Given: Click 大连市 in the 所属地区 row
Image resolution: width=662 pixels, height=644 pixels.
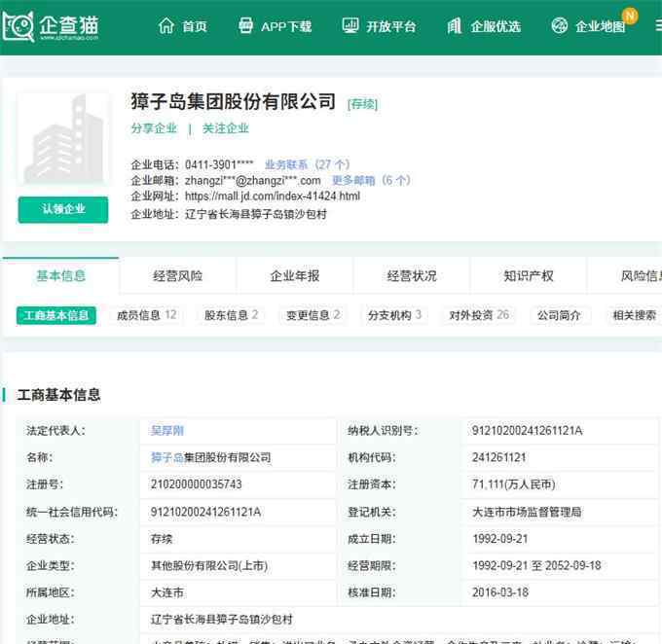Looking at the screenshot, I should pos(167,592).
